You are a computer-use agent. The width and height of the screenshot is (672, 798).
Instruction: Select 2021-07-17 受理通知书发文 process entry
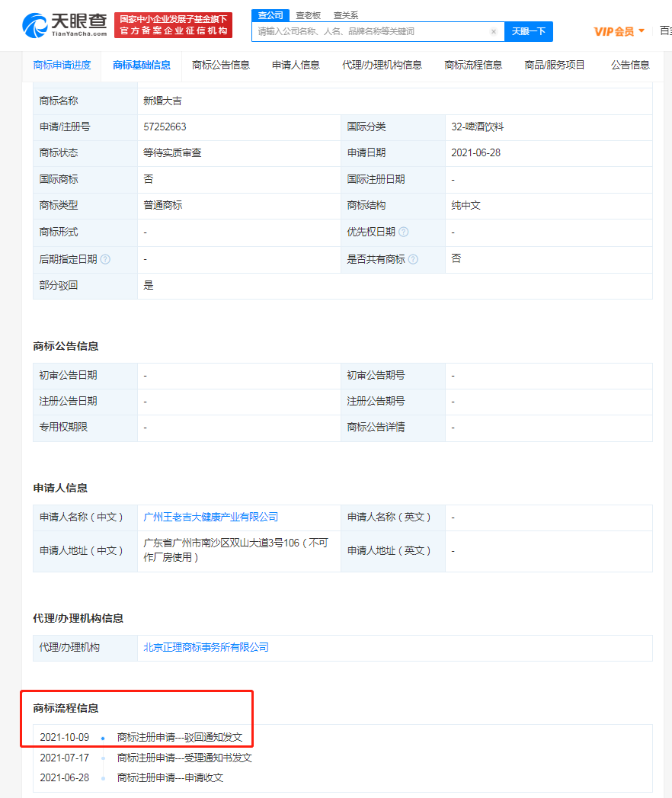pyautogui.click(x=146, y=758)
